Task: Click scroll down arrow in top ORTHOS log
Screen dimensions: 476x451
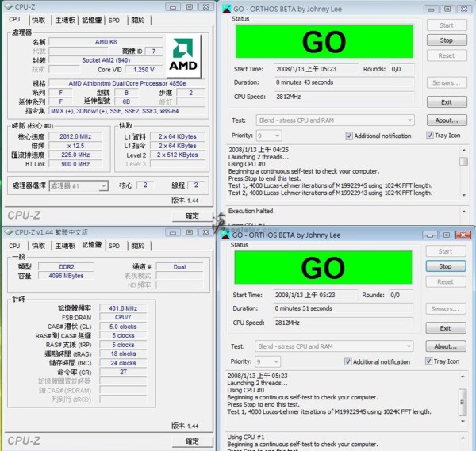Action: (x=464, y=195)
